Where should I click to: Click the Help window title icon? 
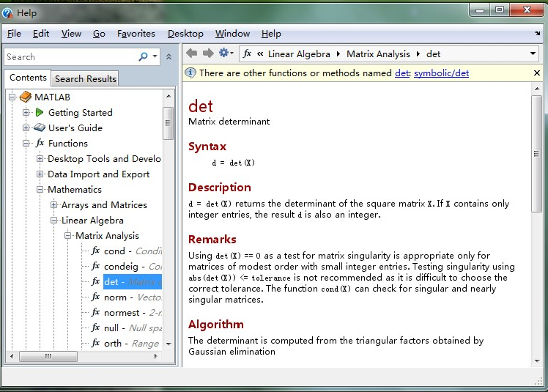7,13
